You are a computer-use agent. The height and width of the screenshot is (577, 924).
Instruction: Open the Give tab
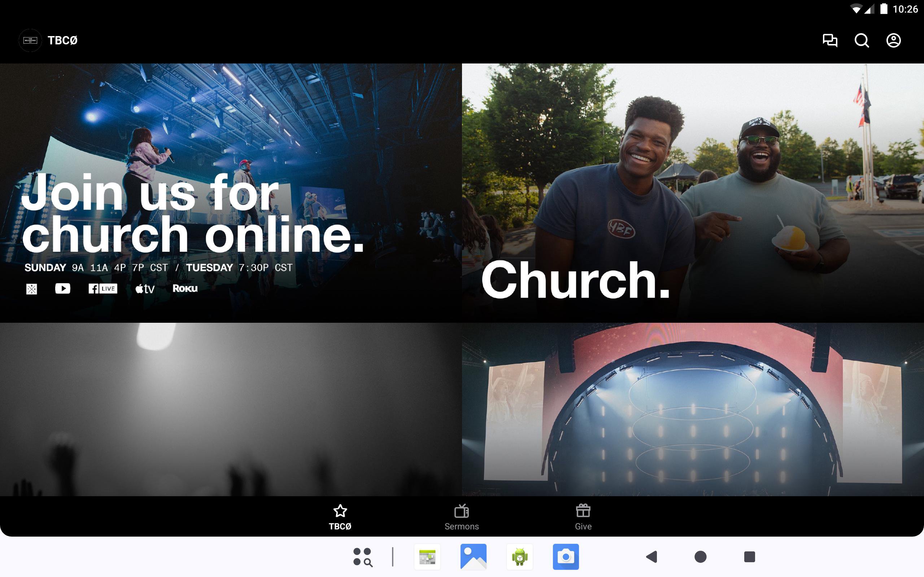coord(583,517)
